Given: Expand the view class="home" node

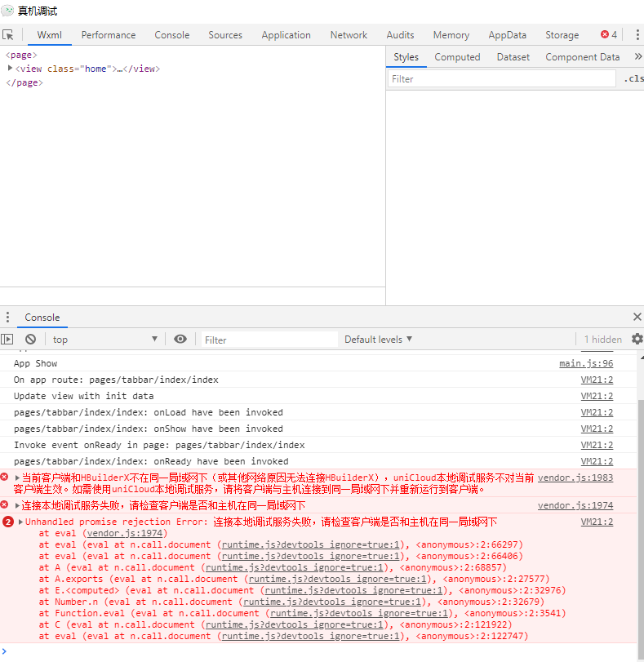Looking at the screenshot, I should [10, 68].
